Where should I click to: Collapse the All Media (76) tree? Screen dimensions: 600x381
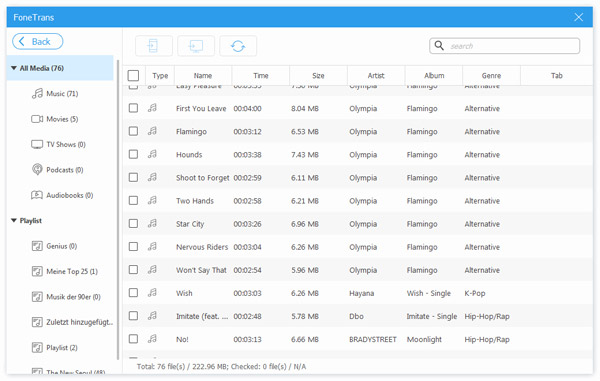tap(14, 68)
